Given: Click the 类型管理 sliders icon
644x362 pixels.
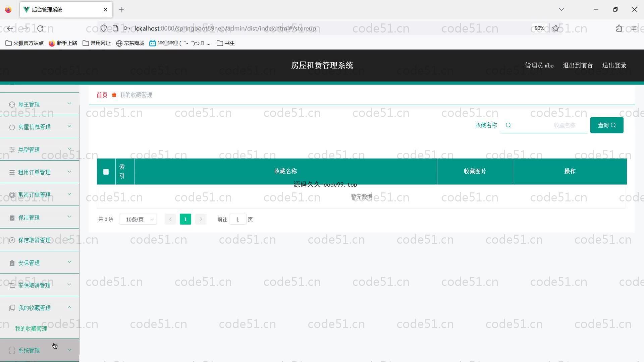Looking at the screenshot, I should coord(12,150).
